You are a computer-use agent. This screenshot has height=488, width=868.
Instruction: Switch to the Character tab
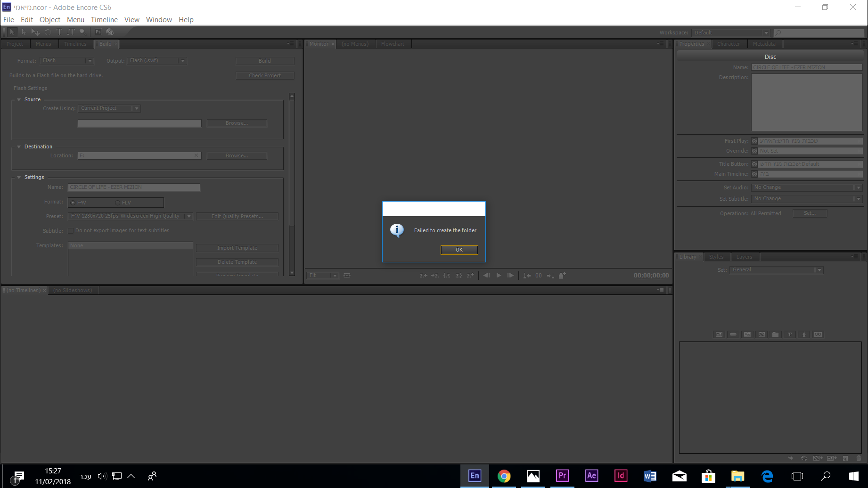pyautogui.click(x=729, y=44)
